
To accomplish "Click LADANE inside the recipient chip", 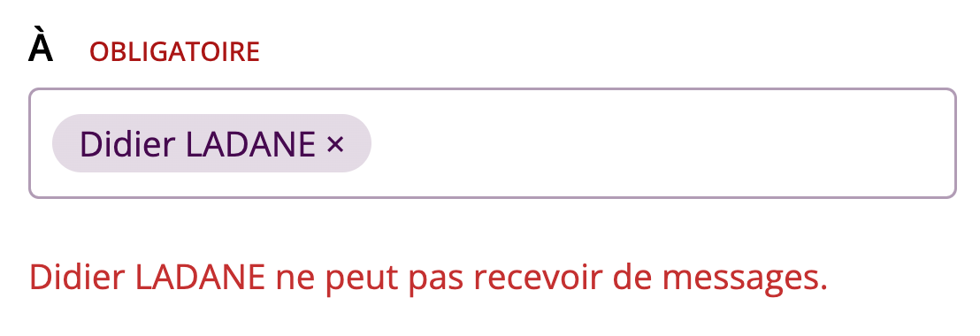I will (251, 144).
